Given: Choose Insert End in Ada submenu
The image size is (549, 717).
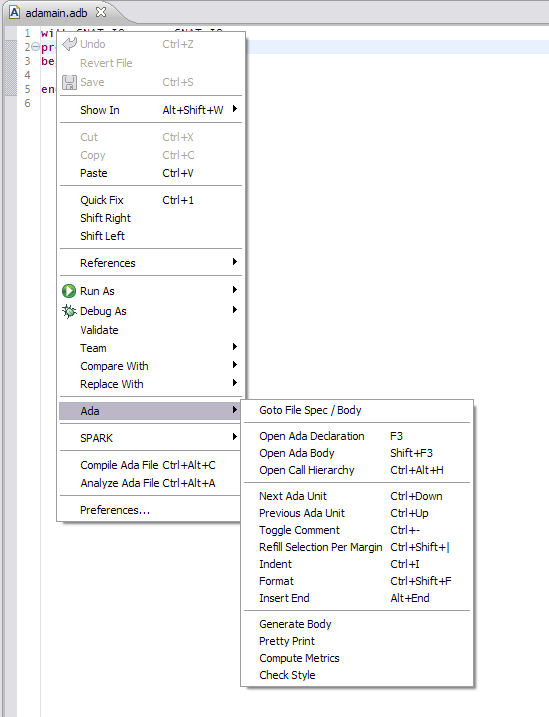Looking at the screenshot, I should [357, 598].
